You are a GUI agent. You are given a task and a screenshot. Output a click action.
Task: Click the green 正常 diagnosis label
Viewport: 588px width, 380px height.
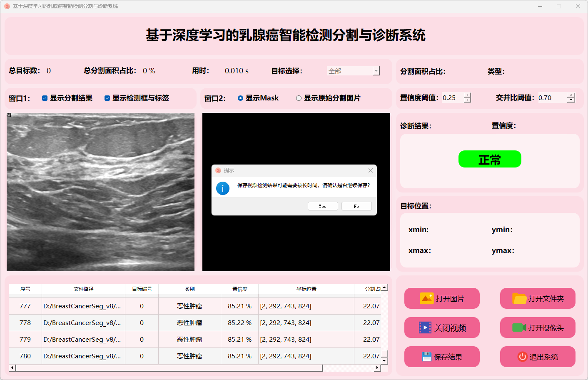tap(490, 159)
